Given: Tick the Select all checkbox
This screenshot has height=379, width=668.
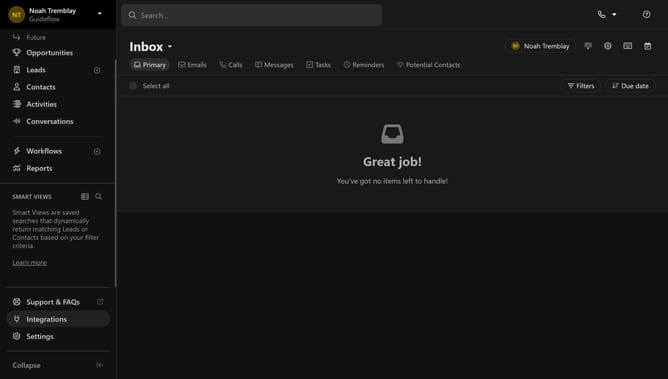Looking at the screenshot, I should coord(133,86).
